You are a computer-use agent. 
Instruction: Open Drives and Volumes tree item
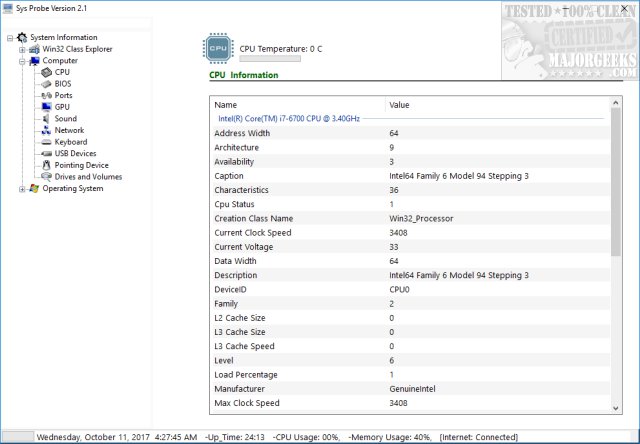(x=88, y=177)
